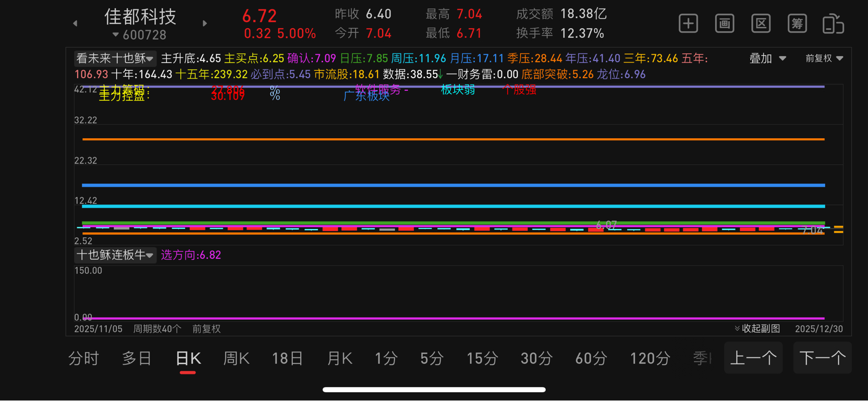Image resolution: width=868 pixels, height=401 pixels.
Task: Tap the 广东板块 sector label
Action: coord(366,96)
